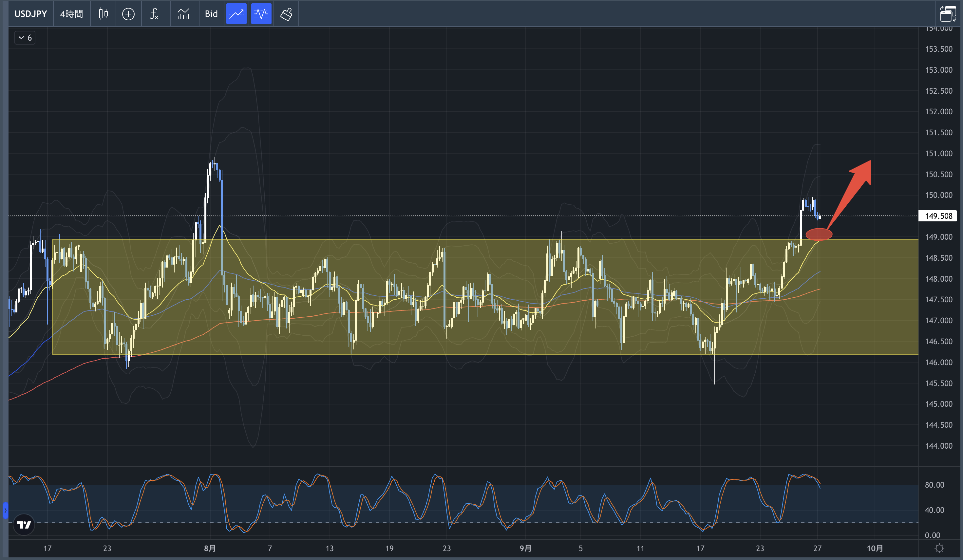Switch the Bid price mode

211,14
